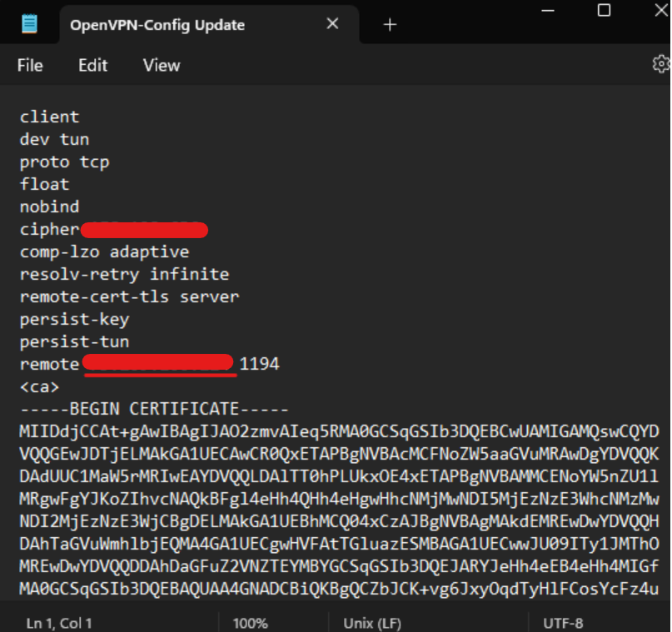Click the 'dev tun' line
Screen dimensions: 672x632
pyautogui.click(x=54, y=139)
